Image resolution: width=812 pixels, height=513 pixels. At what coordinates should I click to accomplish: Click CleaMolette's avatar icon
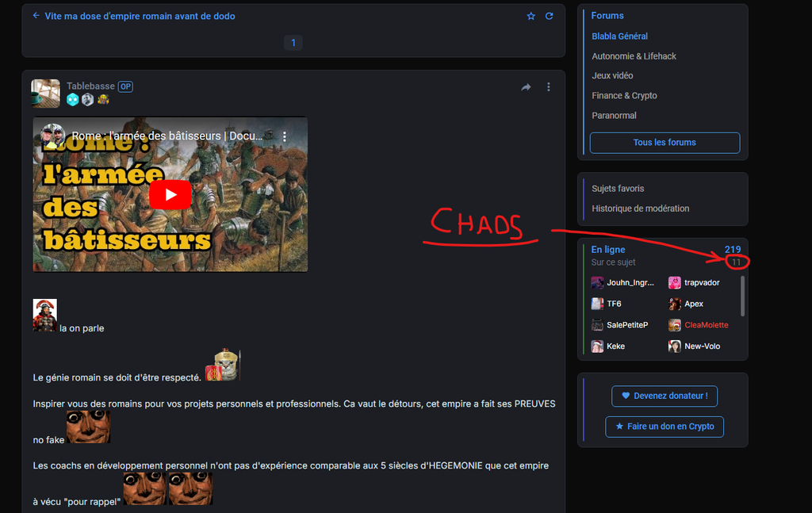point(674,325)
